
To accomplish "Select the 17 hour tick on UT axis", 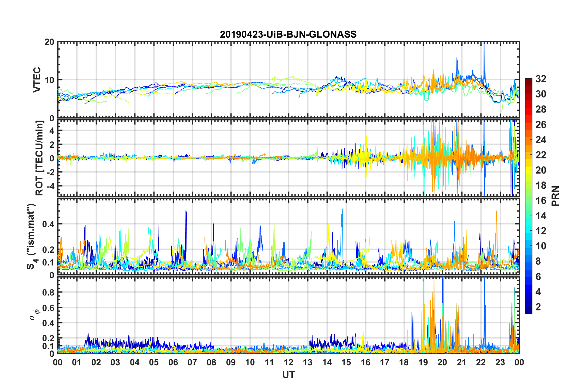I will tap(385, 362).
